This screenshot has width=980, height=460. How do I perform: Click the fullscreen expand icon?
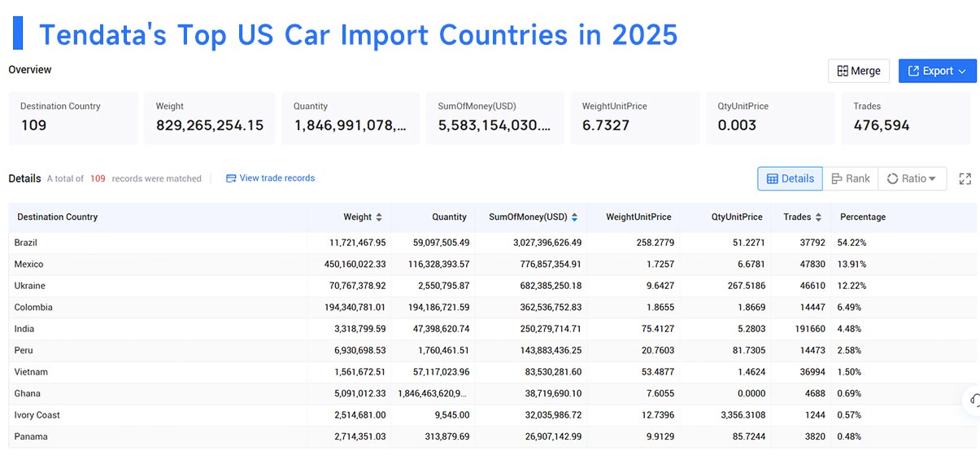click(965, 178)
